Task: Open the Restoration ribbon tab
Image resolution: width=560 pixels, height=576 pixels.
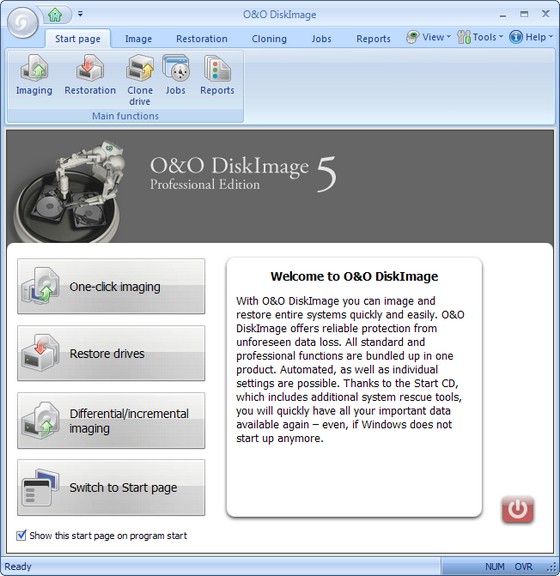Action: (x=202, y=39)
